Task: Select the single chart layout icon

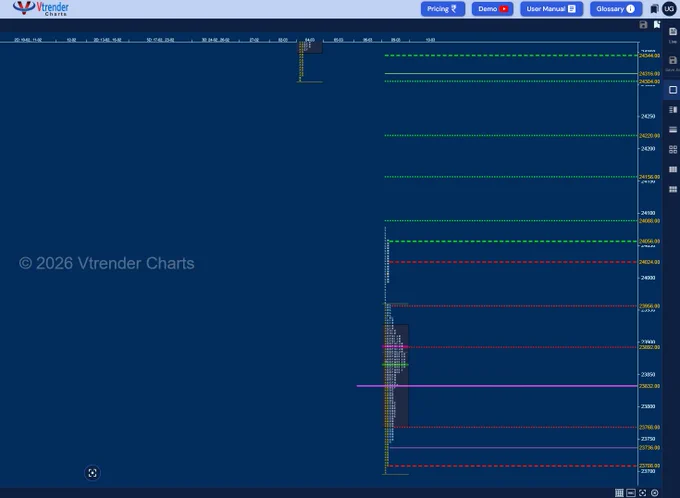Action: tap(673, 90)
